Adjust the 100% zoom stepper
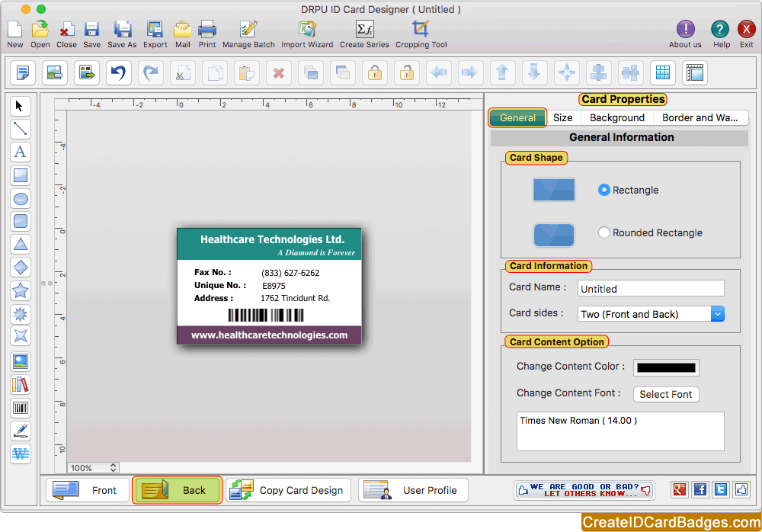 click(x=113, y=467)
